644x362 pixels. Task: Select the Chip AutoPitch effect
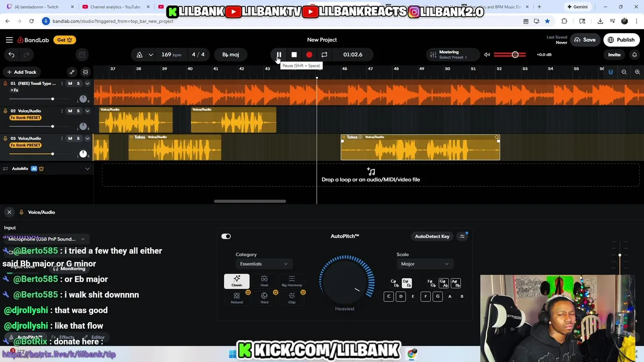(292, 298)
